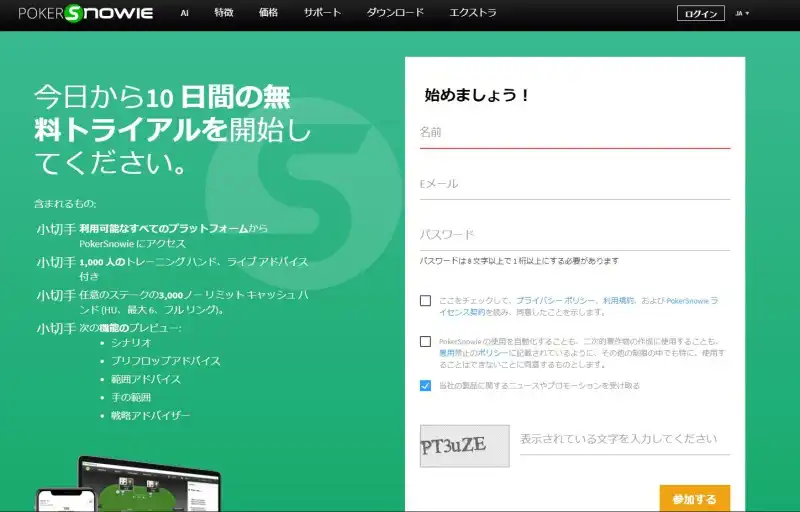Check the privacy policy agreement checkbox
Screen dimensions: 800x512
426,300
